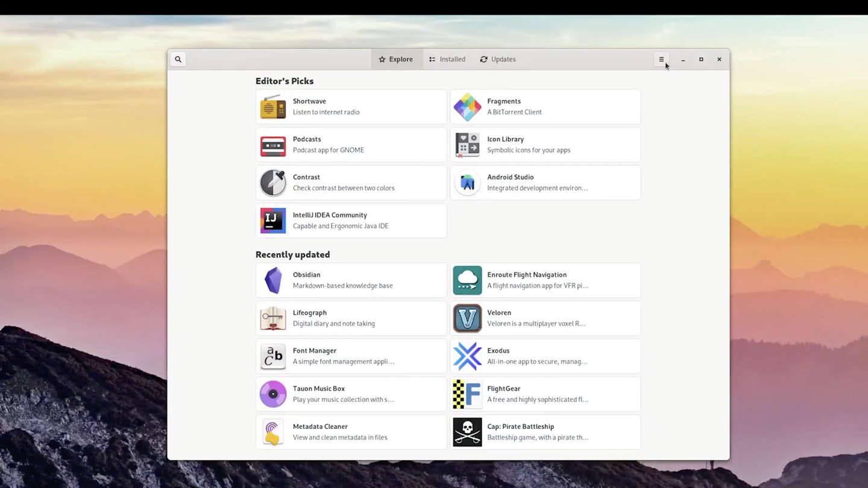This screenshot has height=488, width=868.
Task: Click the Exodus X icon
Action: coord(467,356)
